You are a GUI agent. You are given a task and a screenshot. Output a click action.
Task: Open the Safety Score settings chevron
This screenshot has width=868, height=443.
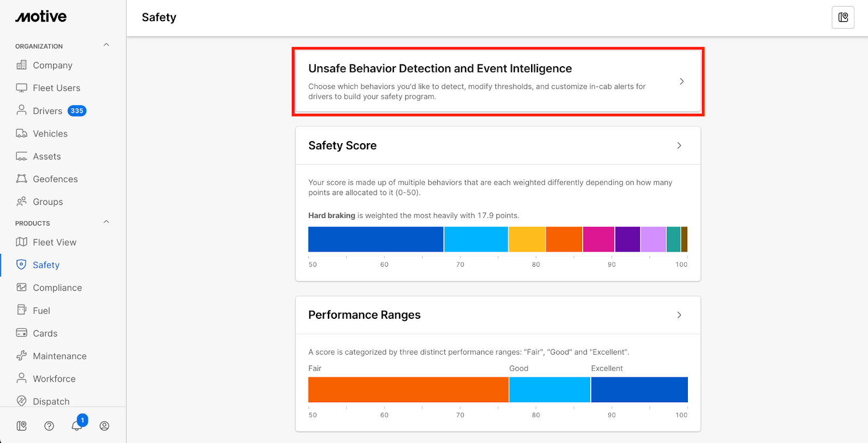tap(679, 145)
